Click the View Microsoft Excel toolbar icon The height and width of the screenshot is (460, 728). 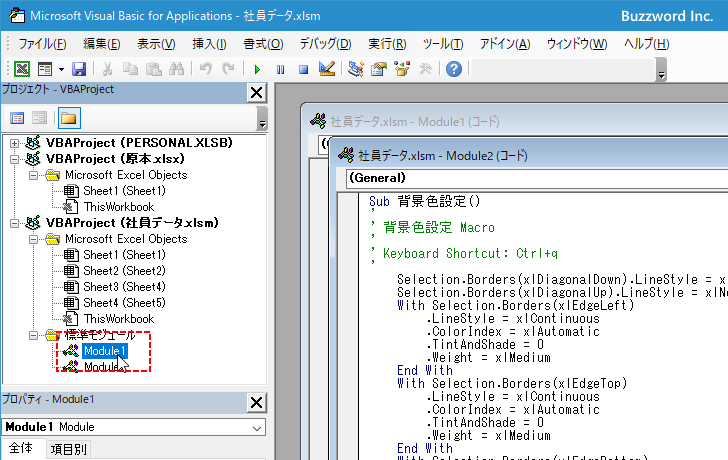pos(22,69)
